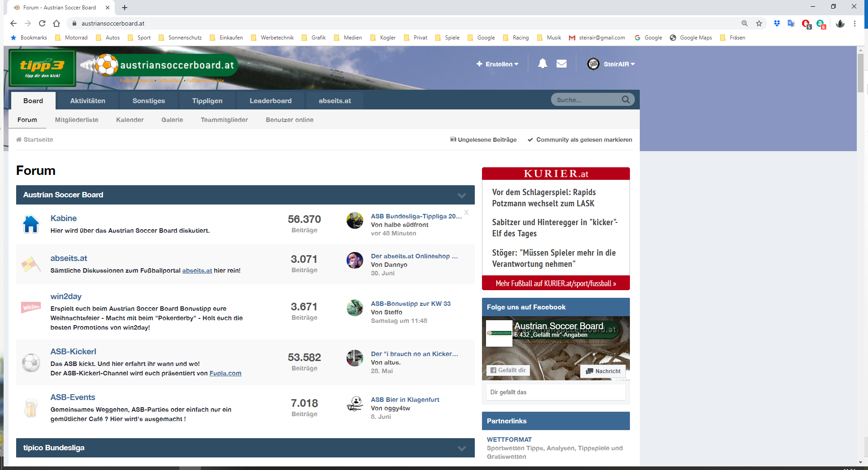Click the zoom magnifier icon in address bar

[x=745, y=23]
